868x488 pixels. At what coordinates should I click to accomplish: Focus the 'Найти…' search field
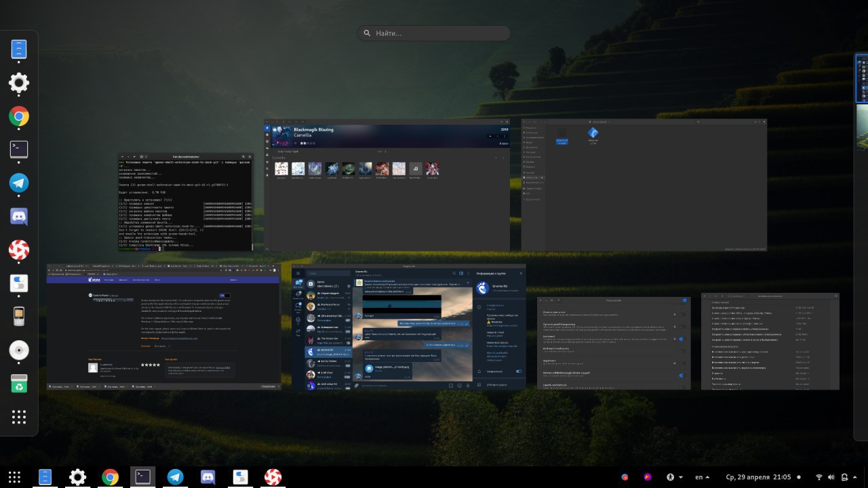click(x=434, y=33)
